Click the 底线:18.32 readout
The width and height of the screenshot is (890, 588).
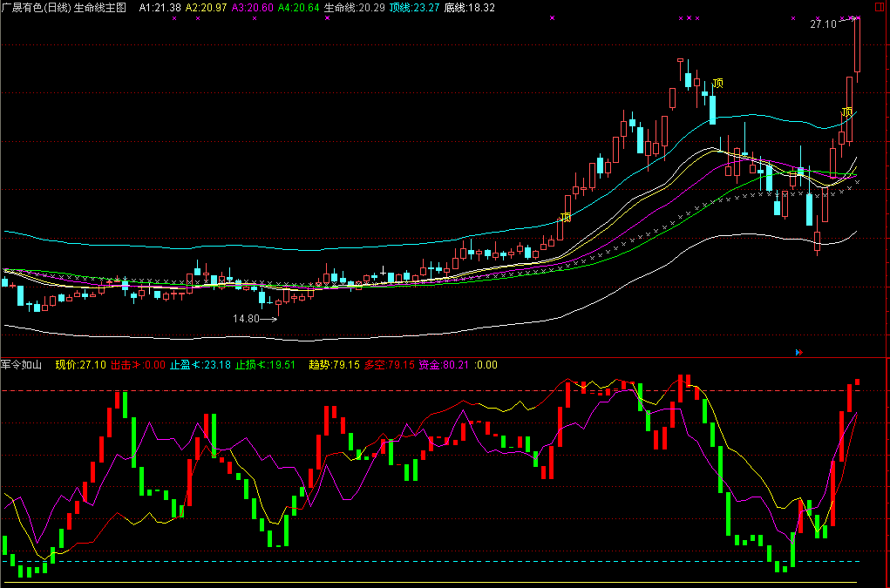point(469,7)
